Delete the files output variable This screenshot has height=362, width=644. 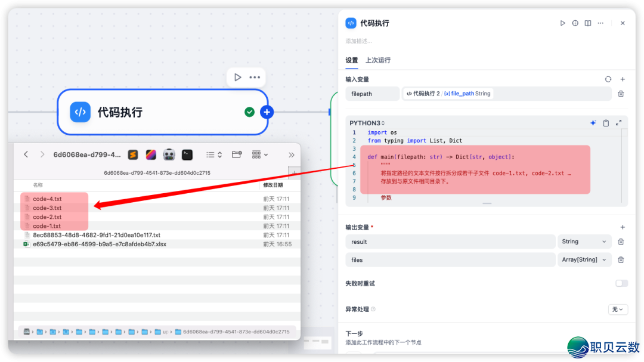pyautogui.click(x=621, y=259)
